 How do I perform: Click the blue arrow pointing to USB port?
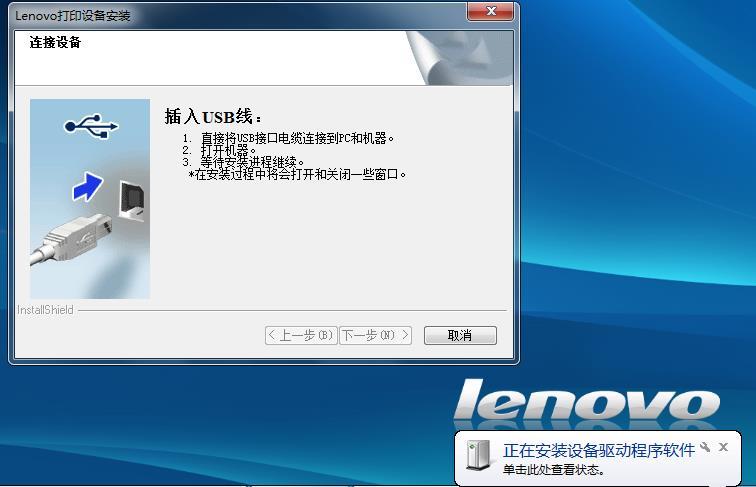(x=87, y=187)
